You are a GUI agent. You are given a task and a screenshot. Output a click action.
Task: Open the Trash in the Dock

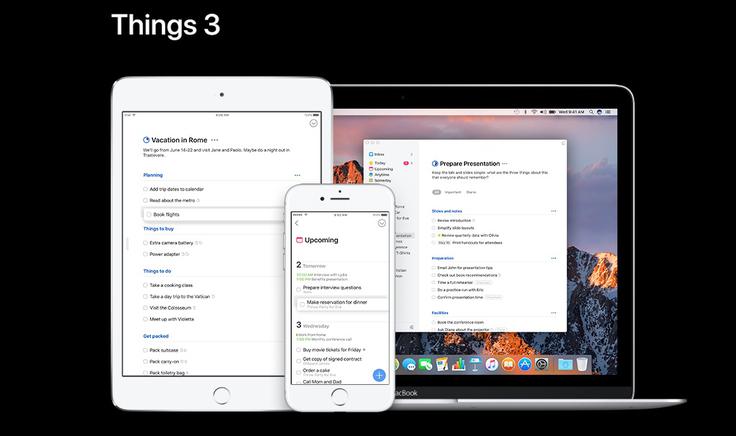click(x=582, y=365)
